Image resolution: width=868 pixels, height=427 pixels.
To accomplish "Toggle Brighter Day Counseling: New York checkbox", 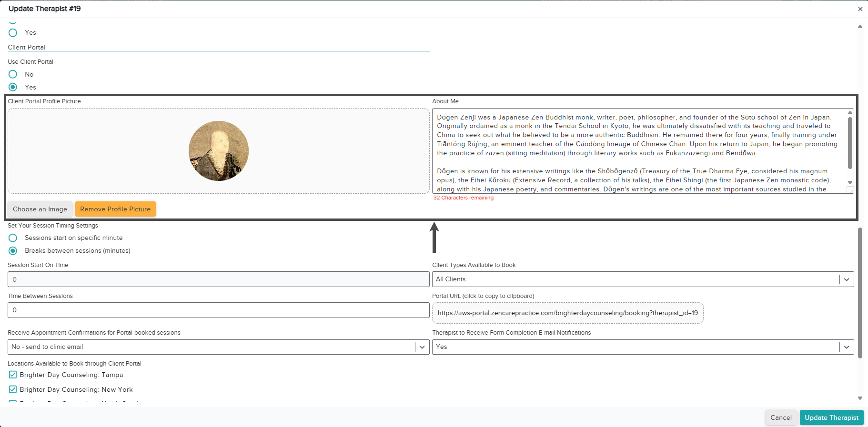I will 13,389.
